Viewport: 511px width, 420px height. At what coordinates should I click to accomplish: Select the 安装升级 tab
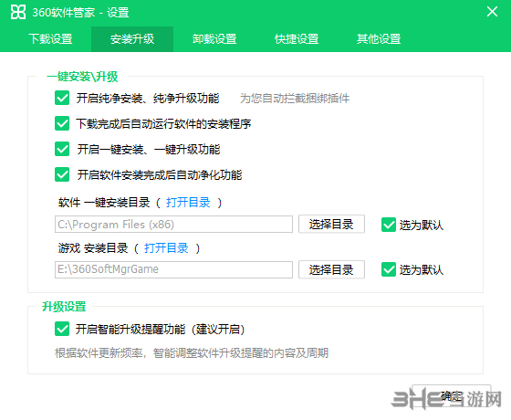coord(132,39)
